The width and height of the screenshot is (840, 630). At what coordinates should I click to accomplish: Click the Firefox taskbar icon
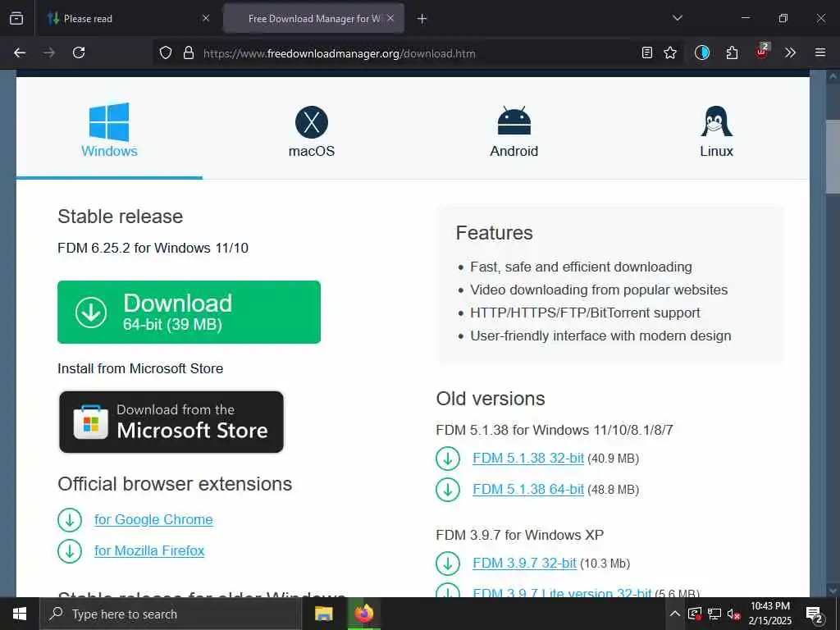click(363, 614)
